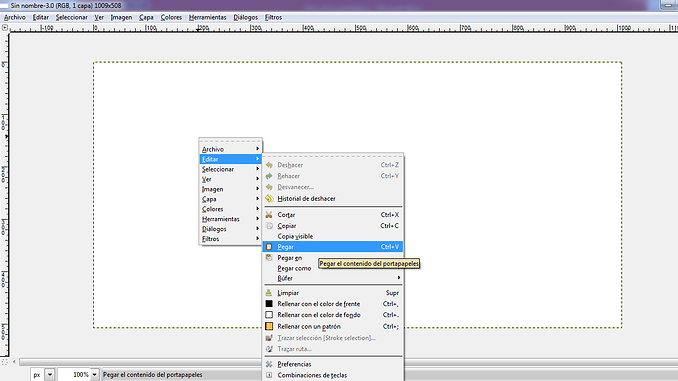Click black foreground color fill swatch
Image resolution: width=678 pixels, height=381 pixels.
point(269,304)
